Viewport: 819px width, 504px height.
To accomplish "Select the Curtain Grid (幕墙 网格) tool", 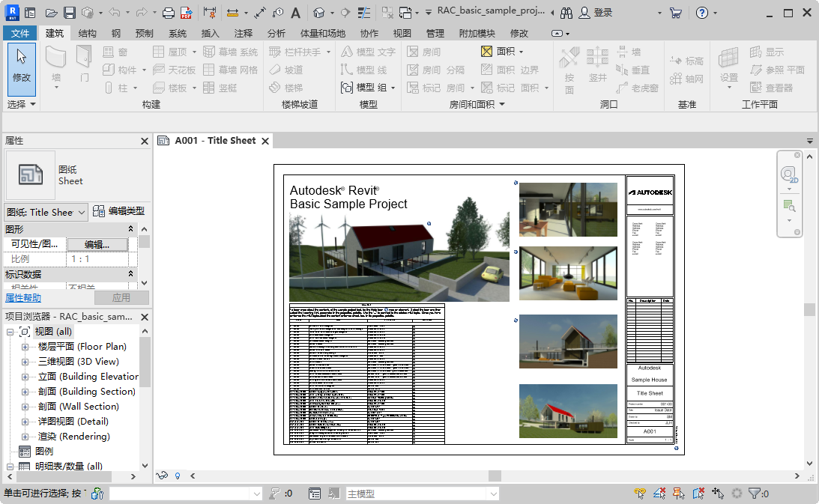I will point(230,70).
